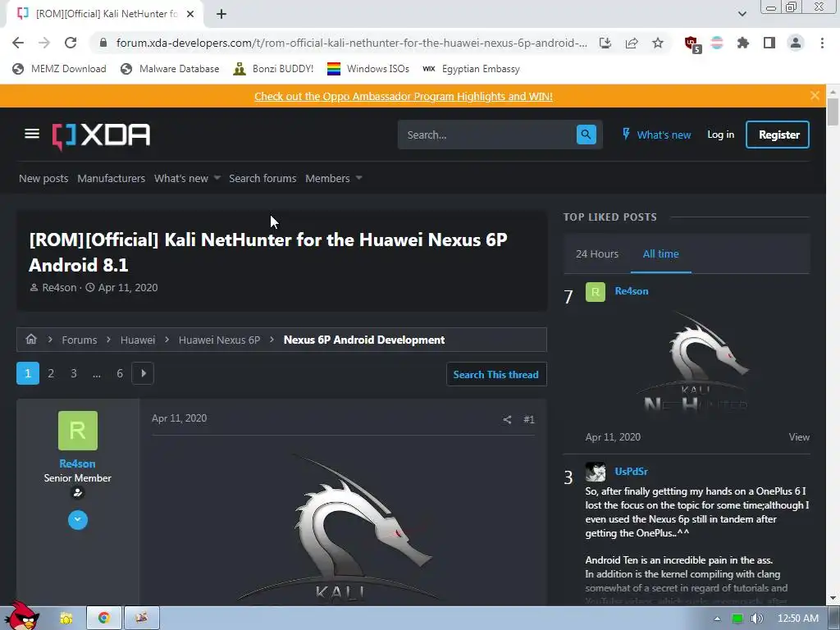
Task: Toggle the browser side panel icon
Action: coord(769,43)
